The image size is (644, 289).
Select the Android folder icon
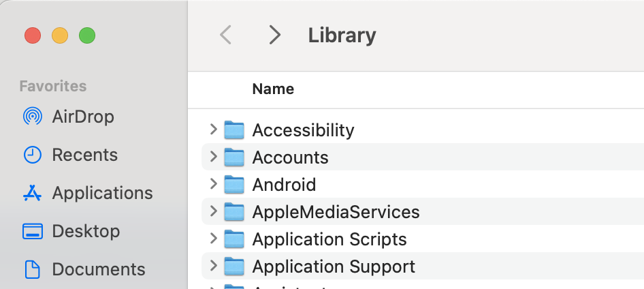click(x=234, y=184)
